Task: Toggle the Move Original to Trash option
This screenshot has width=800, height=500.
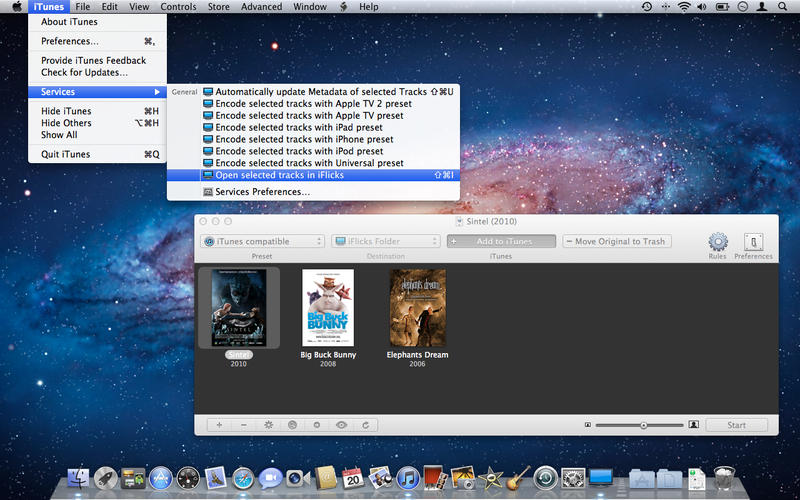Action: 616,241
